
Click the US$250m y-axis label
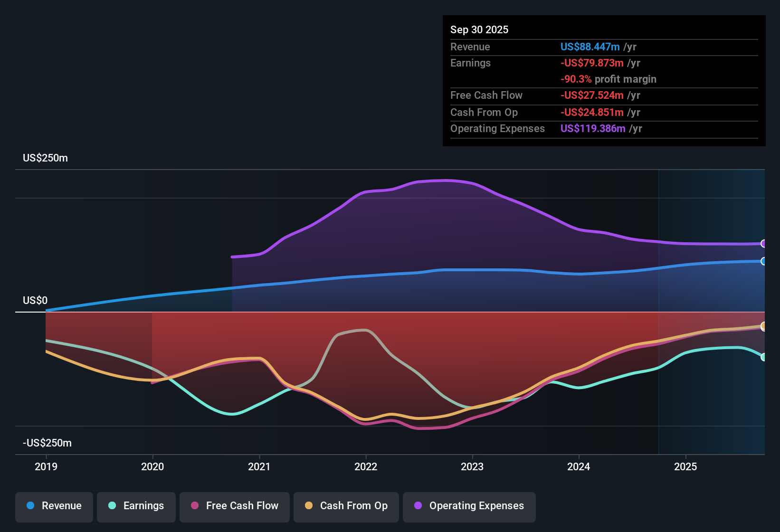[x=45, y=158]
